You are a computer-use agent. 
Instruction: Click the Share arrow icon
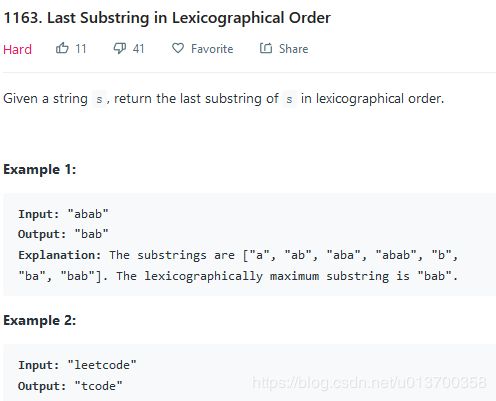(266, 48)
